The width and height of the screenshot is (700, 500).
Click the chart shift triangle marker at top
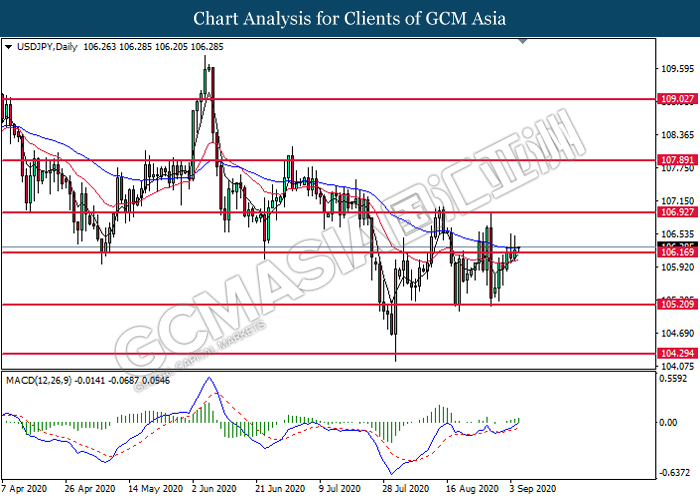(x=523, y=41)
